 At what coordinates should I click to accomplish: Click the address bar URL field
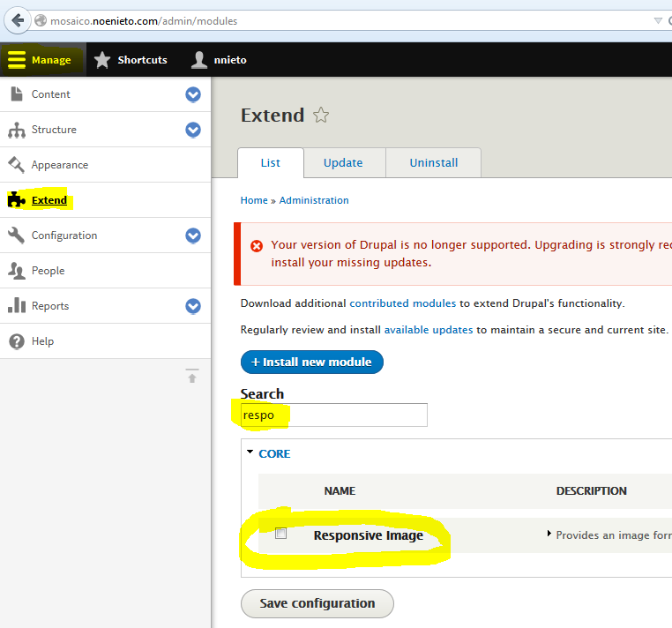pyautogui.click(x=343, y=20)
